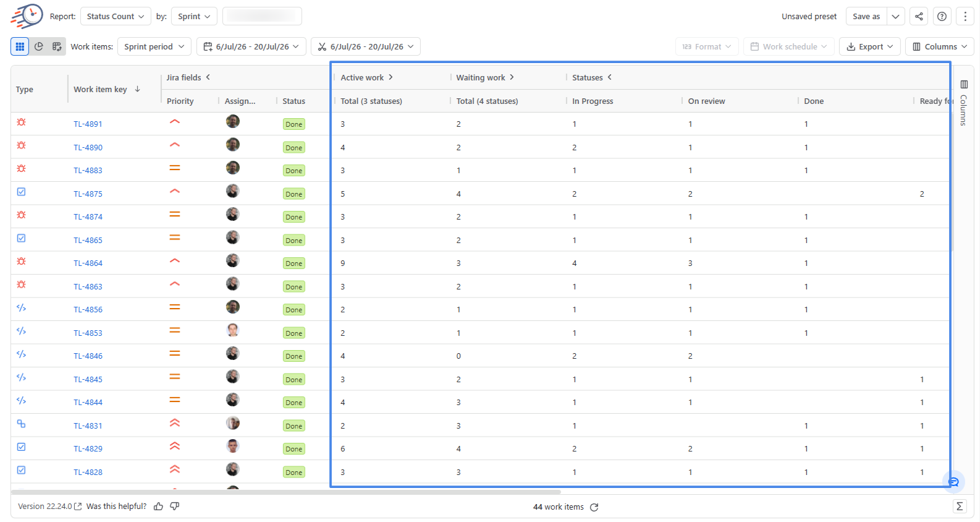
Task: Click the sigma summary icon
Action: [960, 507]
